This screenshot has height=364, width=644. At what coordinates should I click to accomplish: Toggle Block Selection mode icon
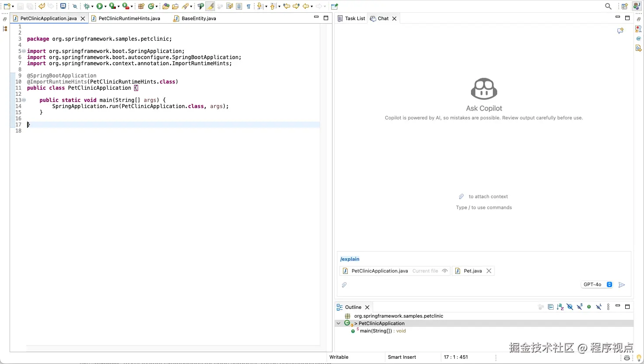tap(239, 6)
